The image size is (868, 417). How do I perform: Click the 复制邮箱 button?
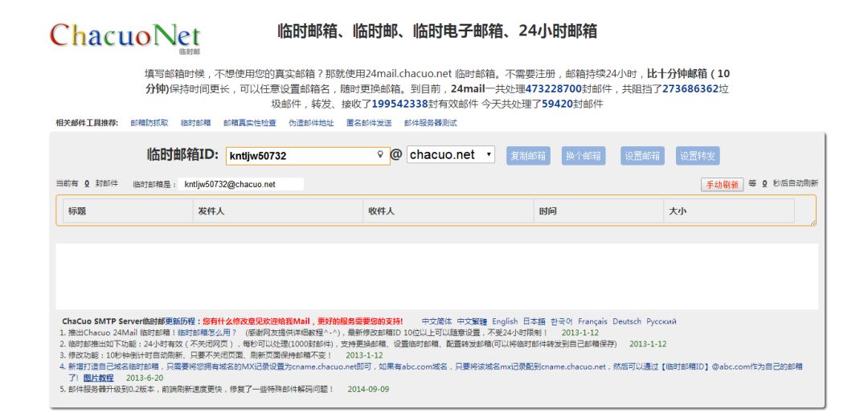coord(528,156)
